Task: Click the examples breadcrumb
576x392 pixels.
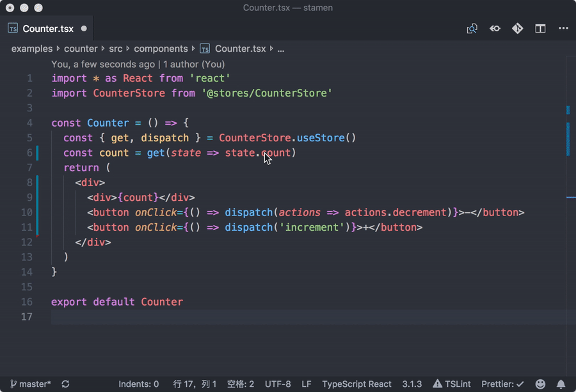Action: pos(32,49)
